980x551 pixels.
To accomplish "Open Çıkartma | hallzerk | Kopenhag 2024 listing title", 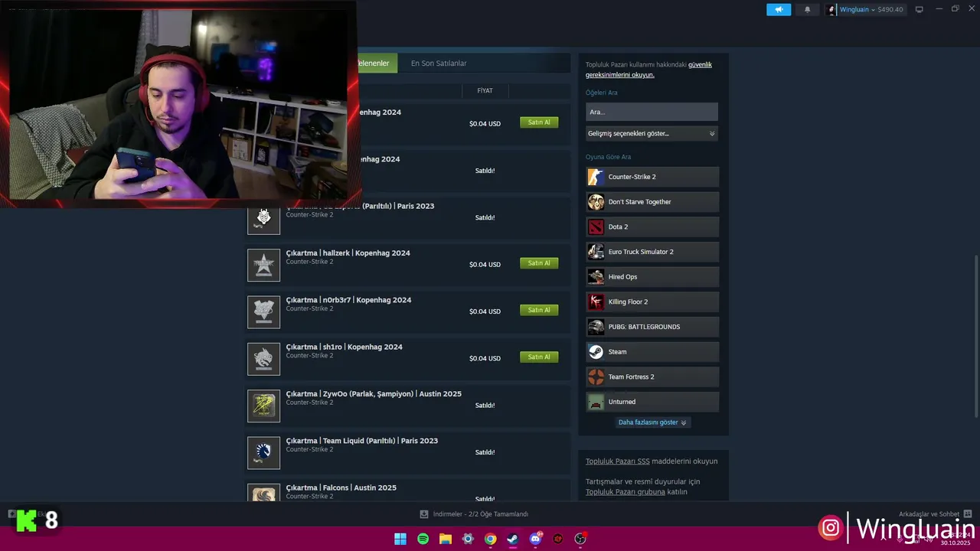I will [348, 253].
